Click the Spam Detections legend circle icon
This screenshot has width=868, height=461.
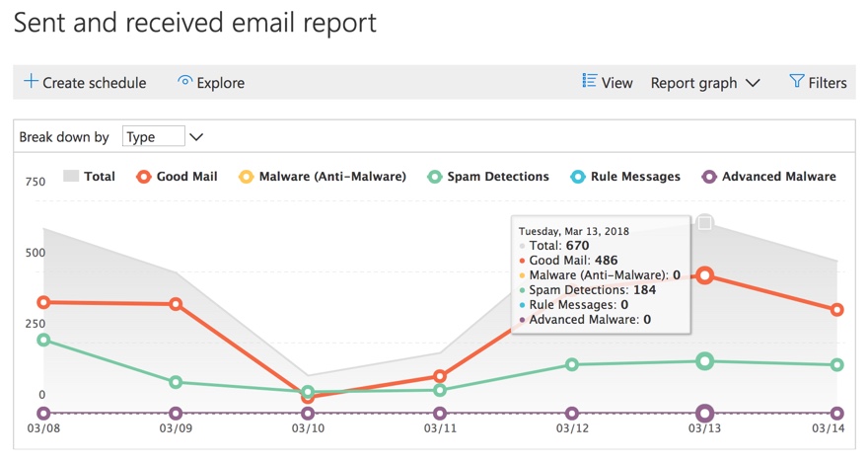tap(434, 177)
